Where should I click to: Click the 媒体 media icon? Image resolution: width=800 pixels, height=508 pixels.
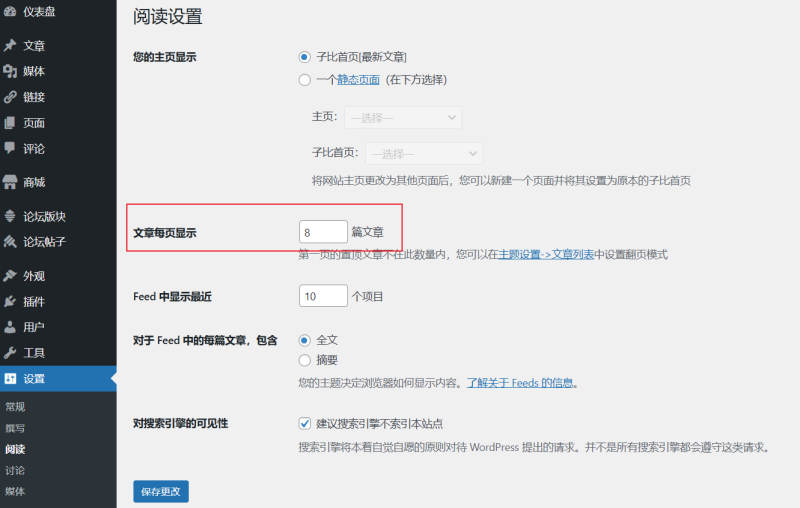(x=10, y=71)
